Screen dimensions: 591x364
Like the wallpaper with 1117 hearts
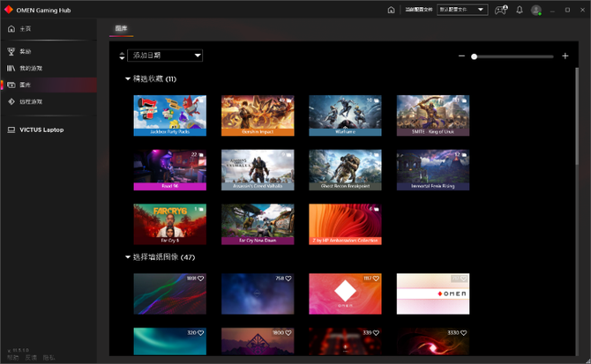point(377,279)
